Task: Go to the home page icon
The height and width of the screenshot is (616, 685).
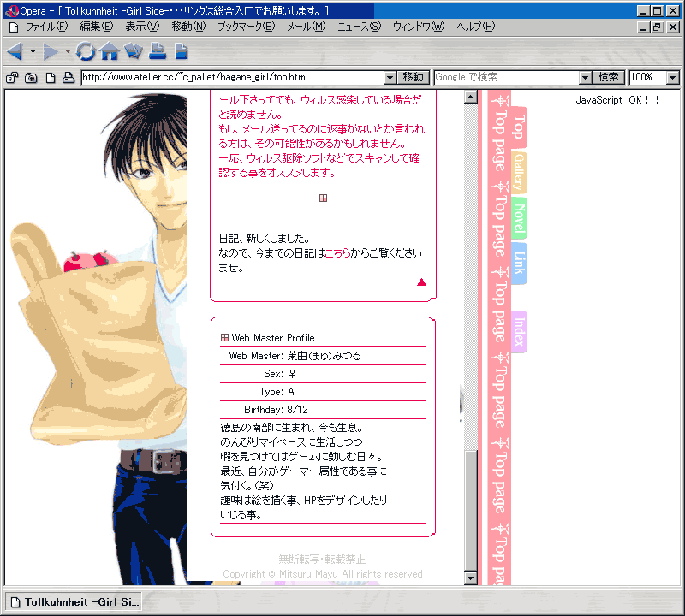Action: (x=110, y=51)
